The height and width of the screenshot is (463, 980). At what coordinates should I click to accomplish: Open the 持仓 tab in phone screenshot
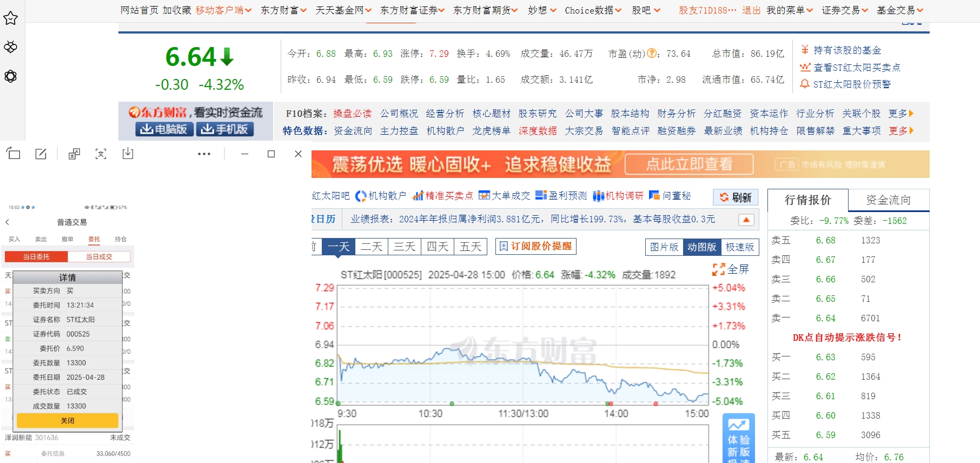tap(121, 239)
